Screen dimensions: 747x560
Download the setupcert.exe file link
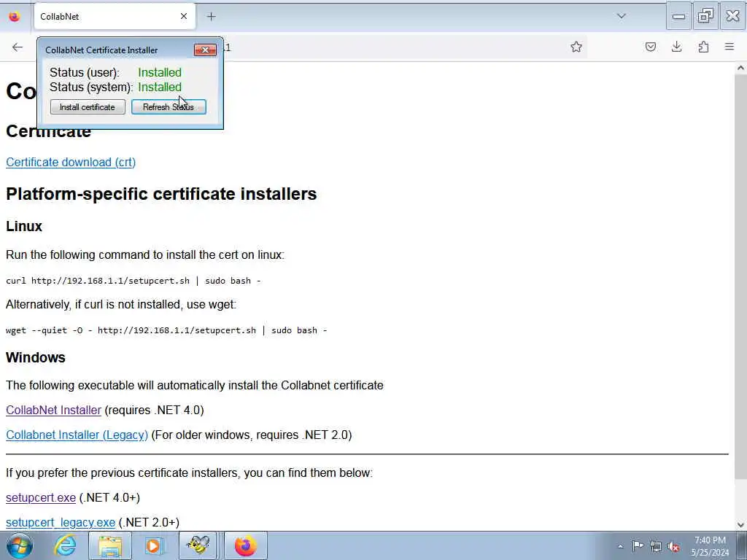click(41, 497)
